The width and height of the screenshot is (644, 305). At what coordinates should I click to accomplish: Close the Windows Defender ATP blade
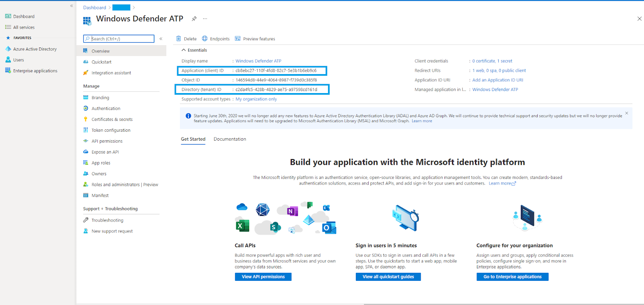639,19
